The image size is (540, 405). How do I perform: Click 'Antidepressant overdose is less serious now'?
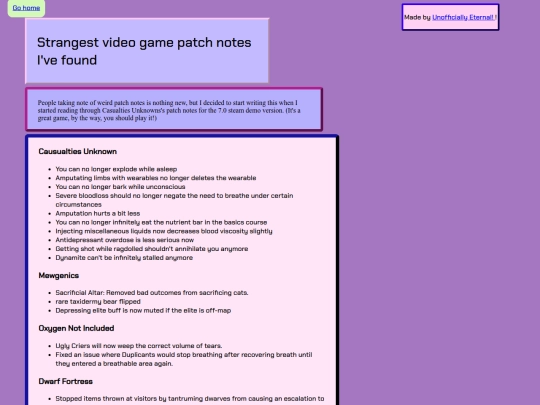tap(125, 240)
